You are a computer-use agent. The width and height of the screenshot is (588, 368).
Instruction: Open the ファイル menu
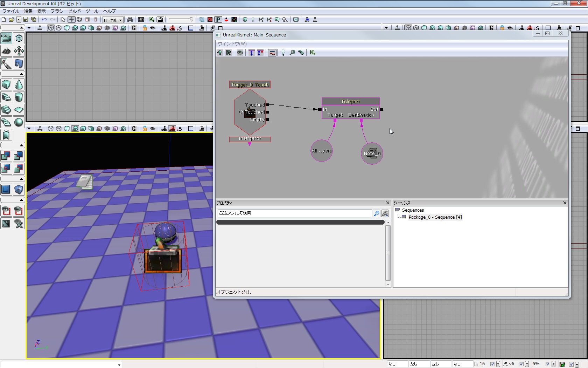11,11
